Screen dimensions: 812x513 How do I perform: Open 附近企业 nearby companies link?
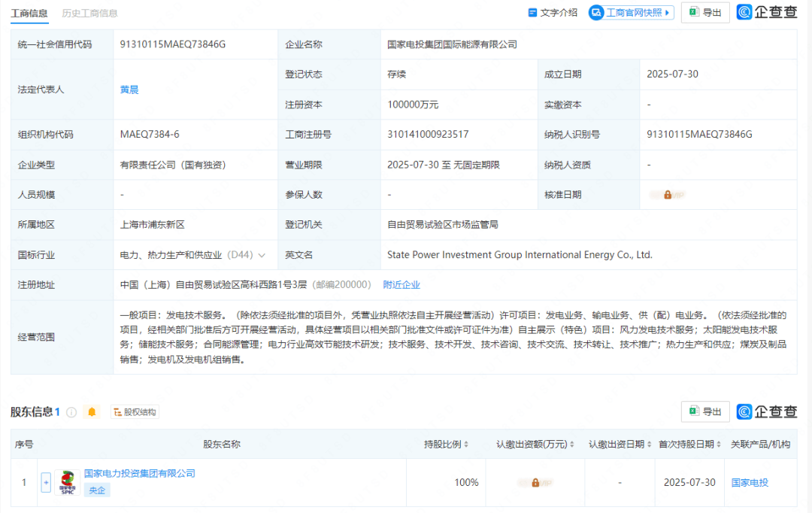pyautogui.click(x=401, y=285)
